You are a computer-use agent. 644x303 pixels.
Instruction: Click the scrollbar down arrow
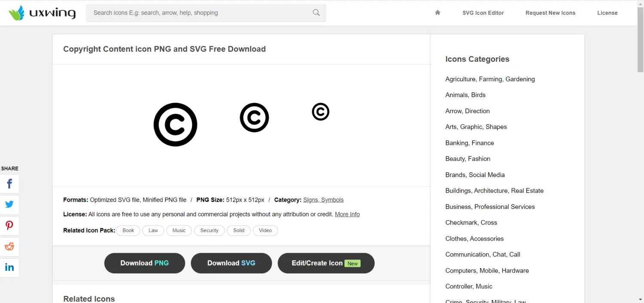[x=640, y=299]
